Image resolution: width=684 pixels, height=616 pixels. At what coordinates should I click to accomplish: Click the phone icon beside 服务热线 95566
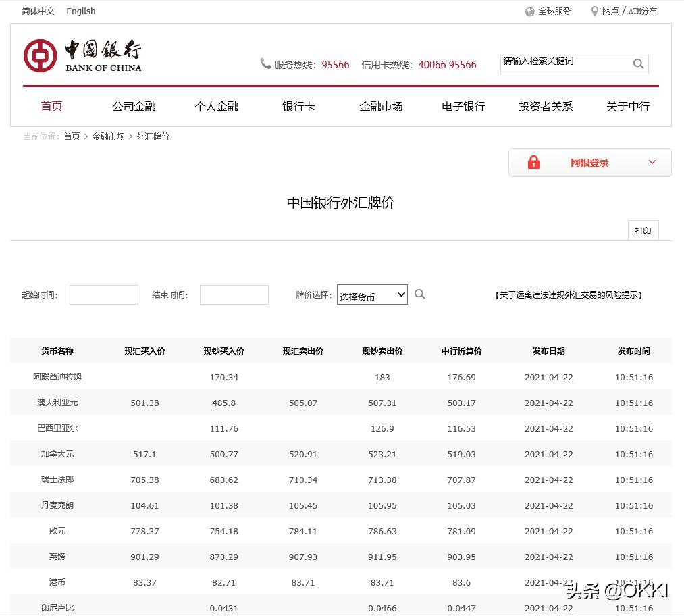click(266, 63)
